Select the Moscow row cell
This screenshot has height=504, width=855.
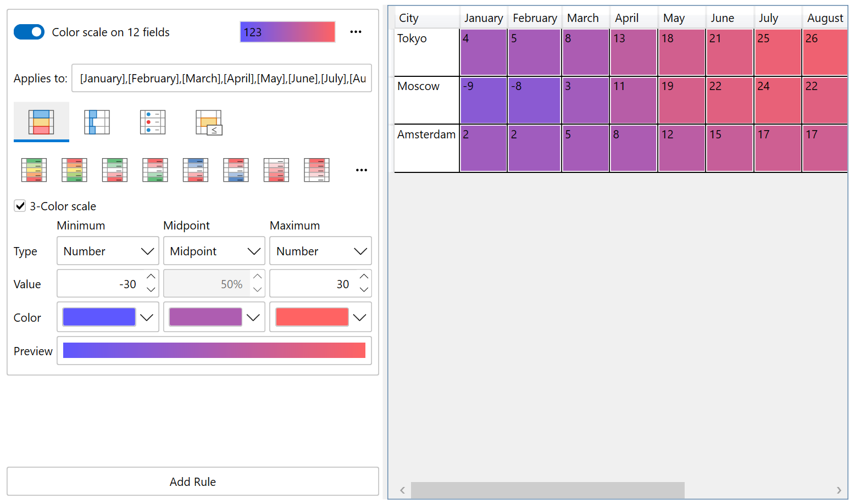[427, 100]
